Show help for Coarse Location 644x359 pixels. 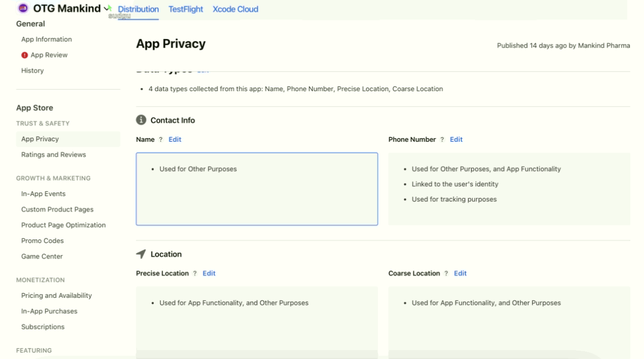pos(447,274)
